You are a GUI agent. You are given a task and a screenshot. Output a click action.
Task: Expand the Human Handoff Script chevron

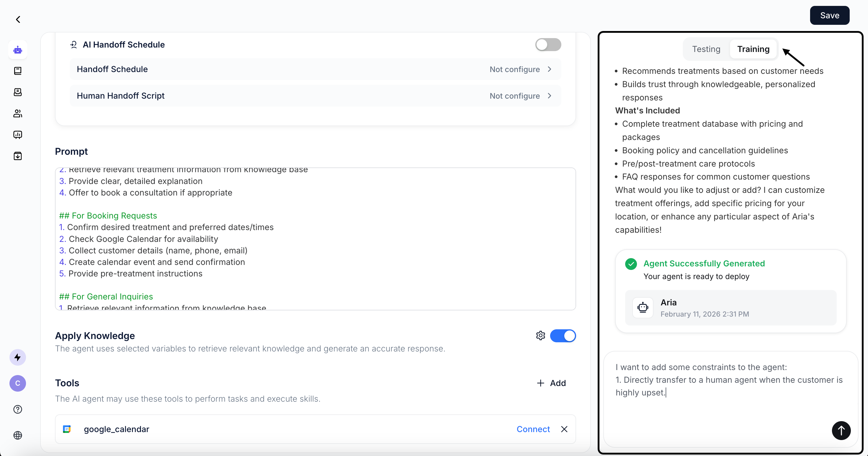tap(550, 96)
